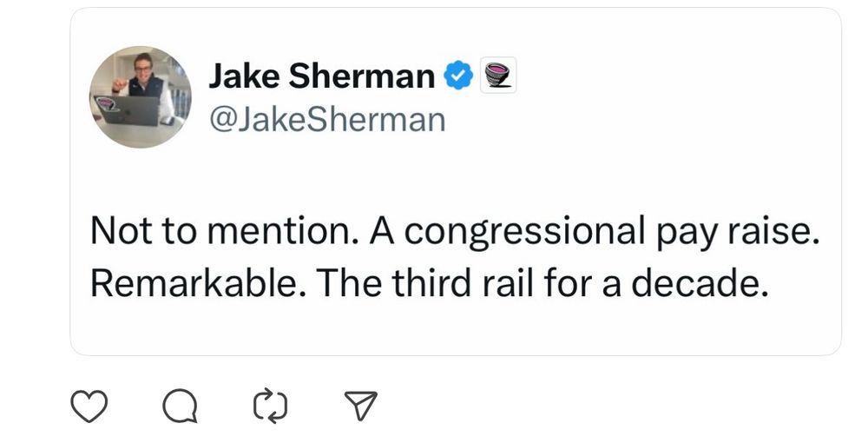Open the @JakeSherman handle link
Viewport: 868px width, 443px height.
[x=327, y=119]
